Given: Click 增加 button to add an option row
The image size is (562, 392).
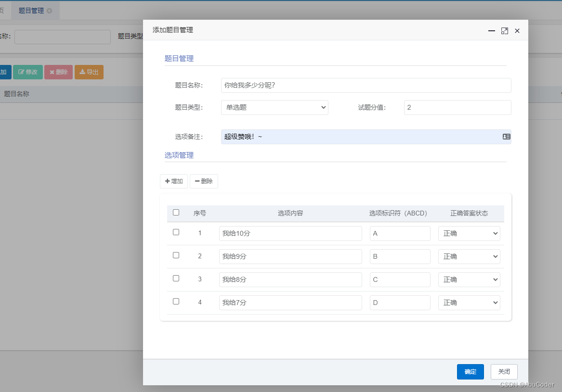Looking at the screenshot, I should coord(174,181).
